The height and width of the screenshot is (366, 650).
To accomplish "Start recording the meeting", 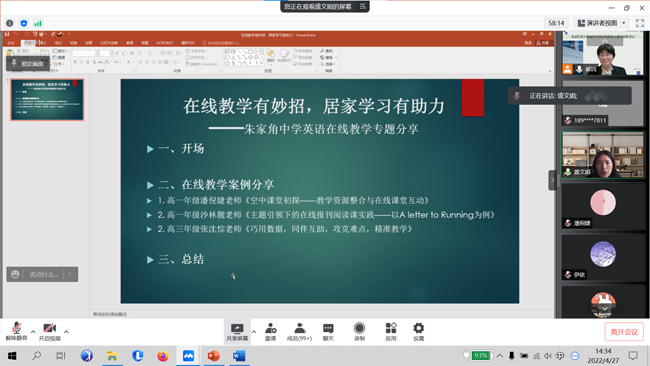I will (359, 332).
